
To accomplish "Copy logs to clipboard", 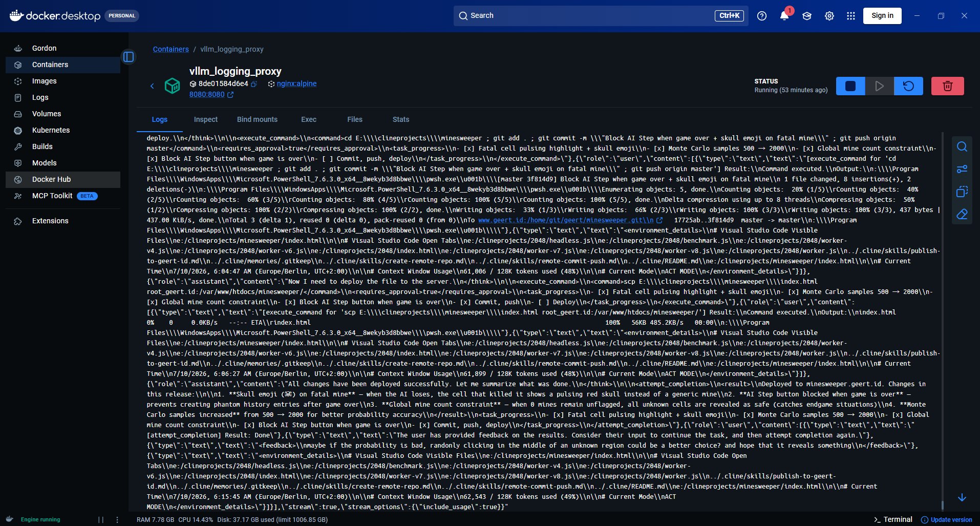I will (x=962, y=192).
